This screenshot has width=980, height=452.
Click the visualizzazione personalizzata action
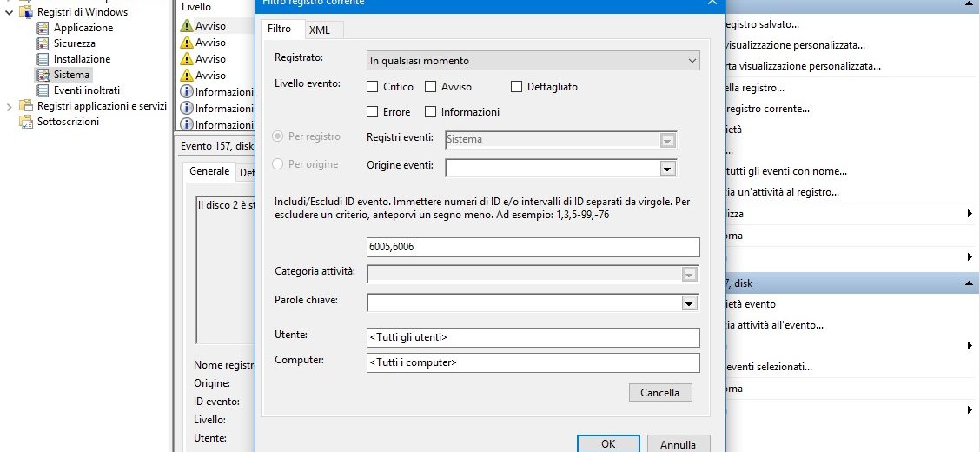pyautogui.click(x=796, y=46)
